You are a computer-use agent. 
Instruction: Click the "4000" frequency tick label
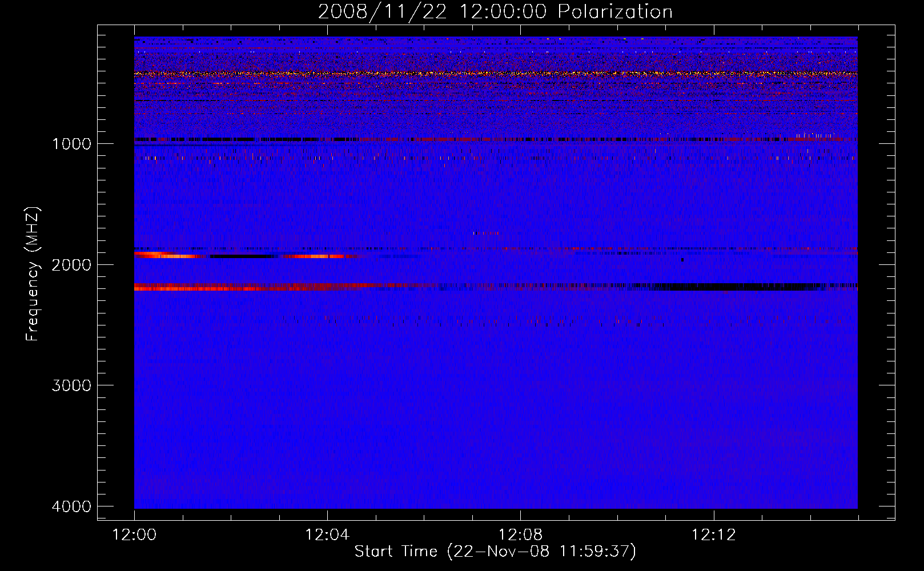[x=71, y=506]
